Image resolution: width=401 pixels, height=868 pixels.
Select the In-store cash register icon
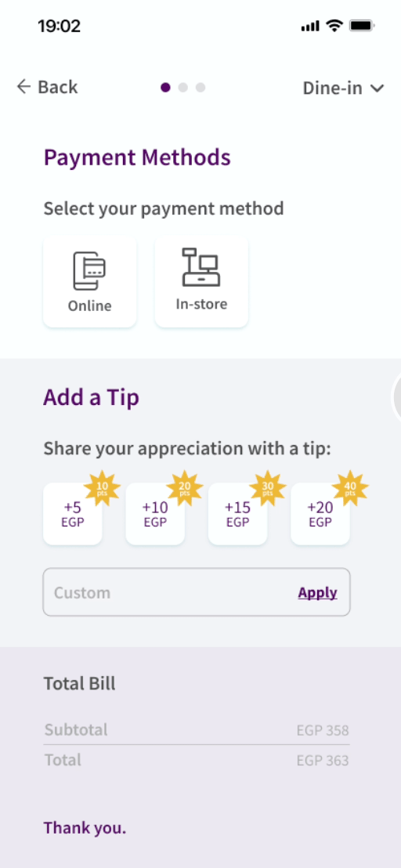click(200, 267)
